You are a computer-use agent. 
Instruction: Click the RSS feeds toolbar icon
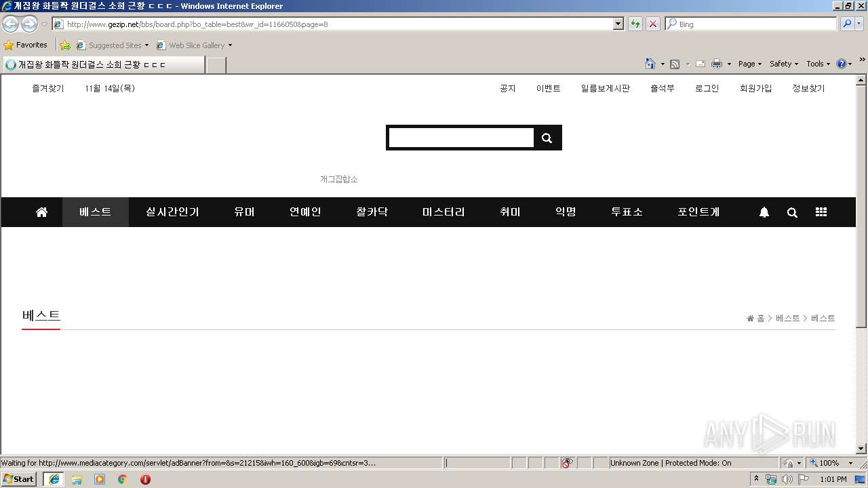point(675,64)
